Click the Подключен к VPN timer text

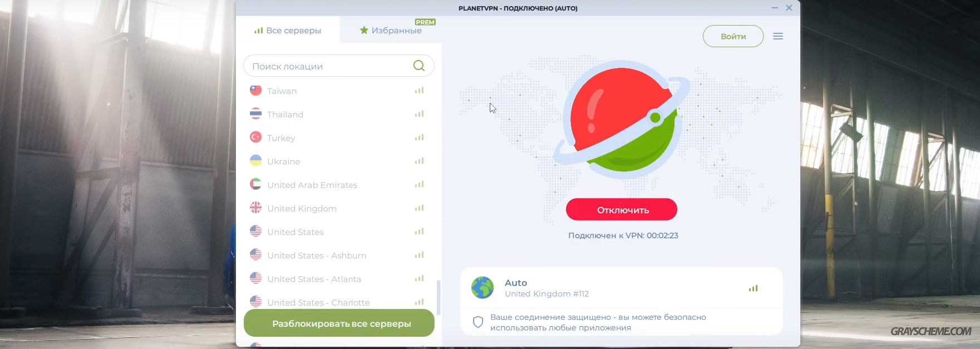point(623,235)
